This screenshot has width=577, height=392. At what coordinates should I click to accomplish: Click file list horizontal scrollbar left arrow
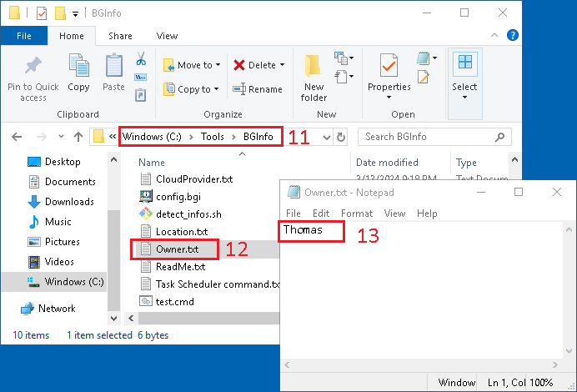click(x=131, y=318)
